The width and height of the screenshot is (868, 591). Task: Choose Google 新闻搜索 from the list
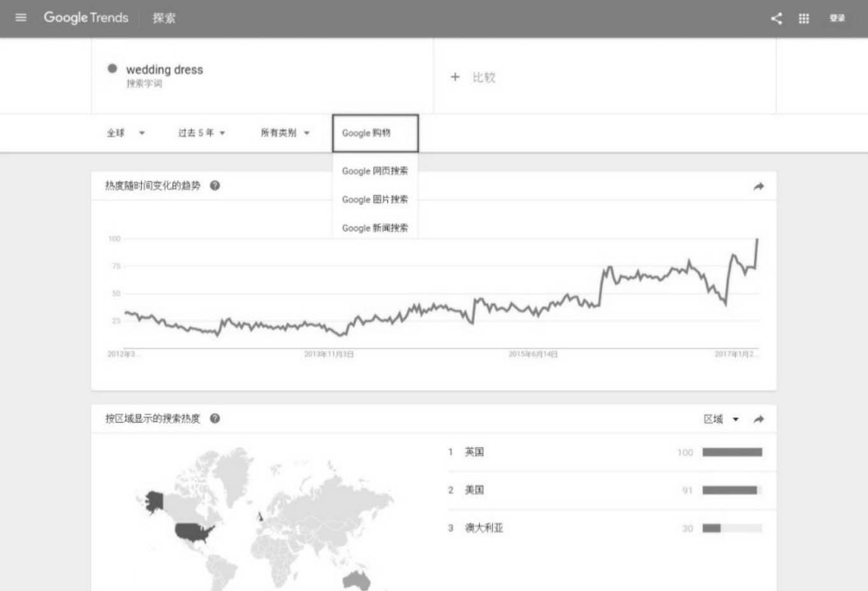(x=375, y=228)
